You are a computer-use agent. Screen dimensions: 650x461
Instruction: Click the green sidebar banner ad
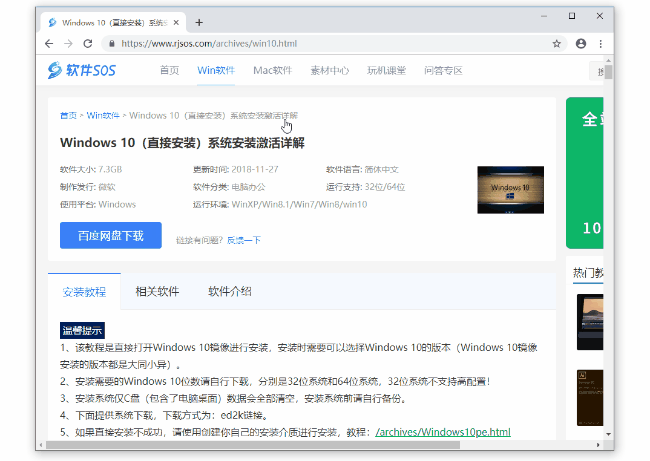pos(585,173)
